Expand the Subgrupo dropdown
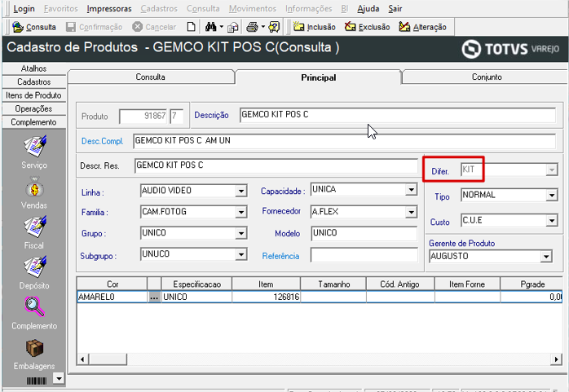The width and height of the screenshot is (569, 392). point(241,254)
